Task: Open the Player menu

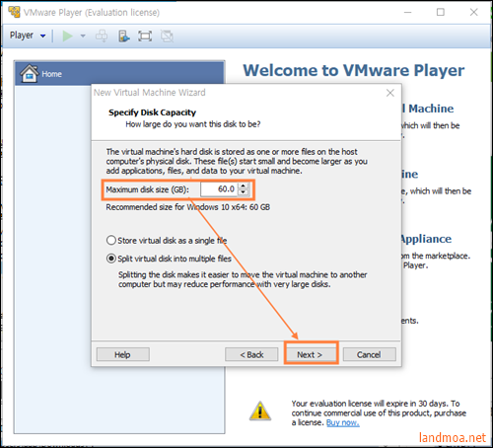Action: coord(28,36)
